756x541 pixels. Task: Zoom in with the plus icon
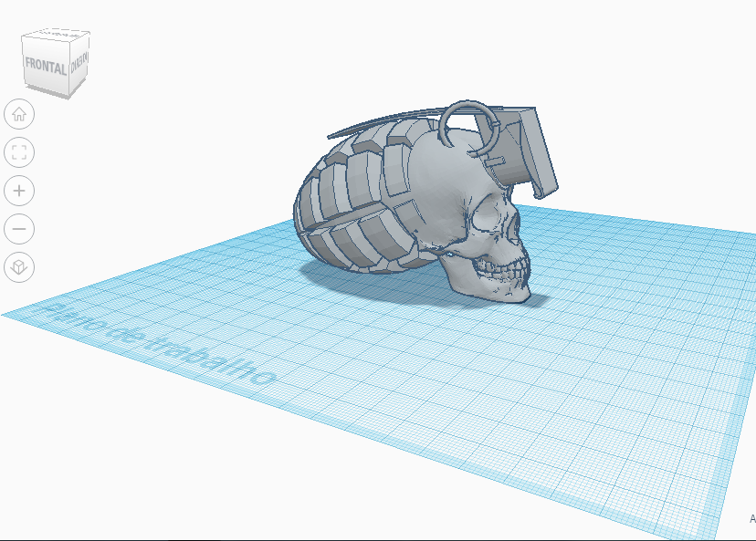[x=19, y=191]
